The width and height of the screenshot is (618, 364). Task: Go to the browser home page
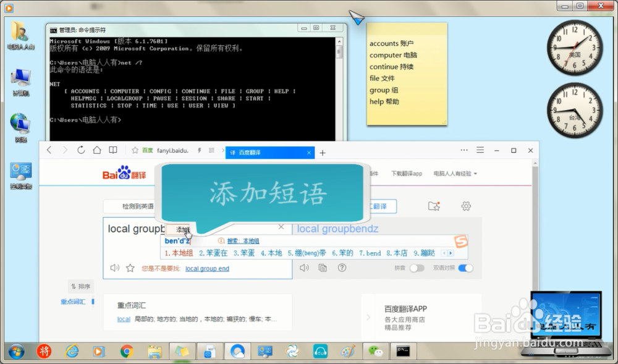(97, 150)
